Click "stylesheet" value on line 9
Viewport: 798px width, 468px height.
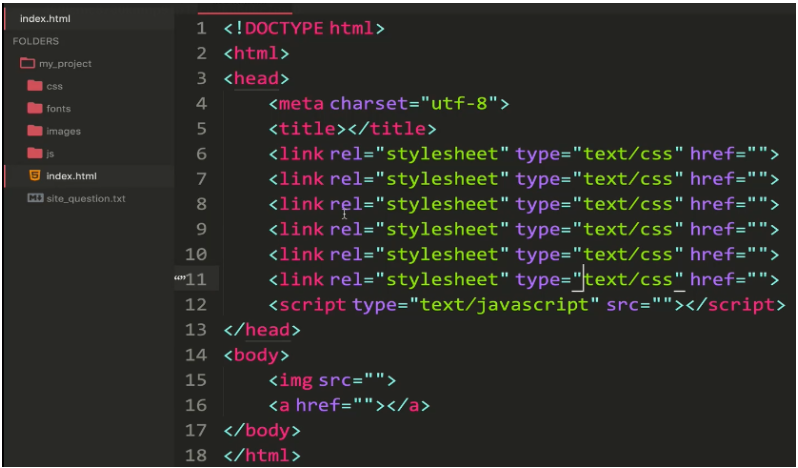(x=442, y=229)
